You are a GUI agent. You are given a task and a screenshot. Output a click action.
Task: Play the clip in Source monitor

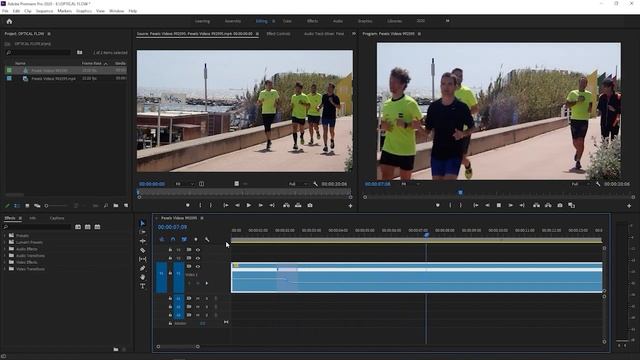click(x=249, y=205)
